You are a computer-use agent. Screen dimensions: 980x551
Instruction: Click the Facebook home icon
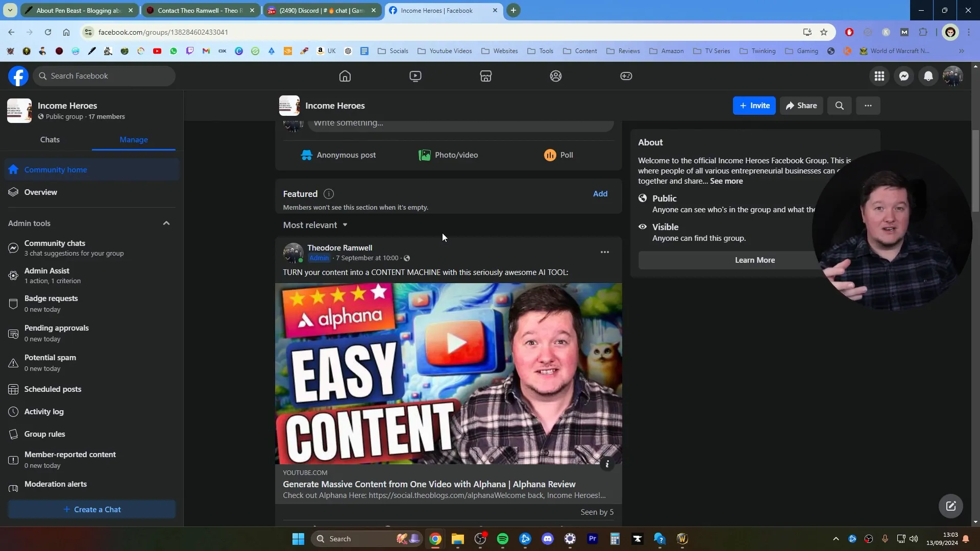point(346,76)
